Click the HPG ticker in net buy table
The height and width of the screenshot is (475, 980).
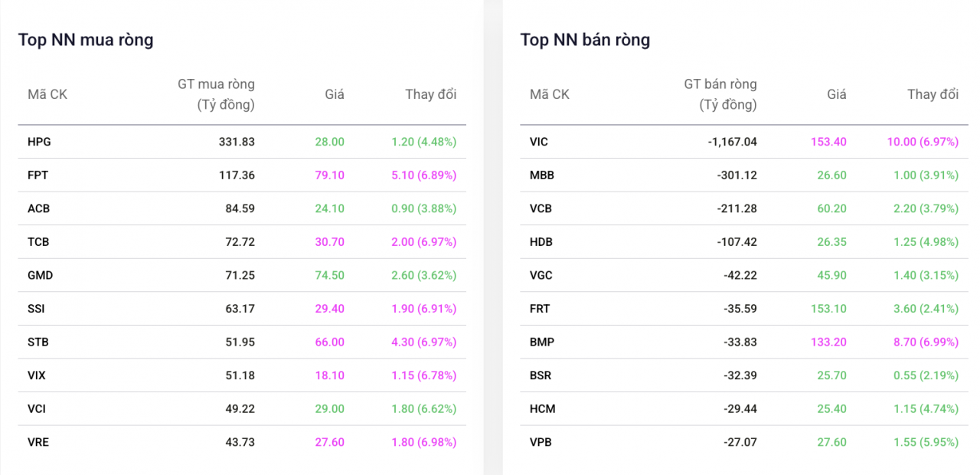pos(39,142)
